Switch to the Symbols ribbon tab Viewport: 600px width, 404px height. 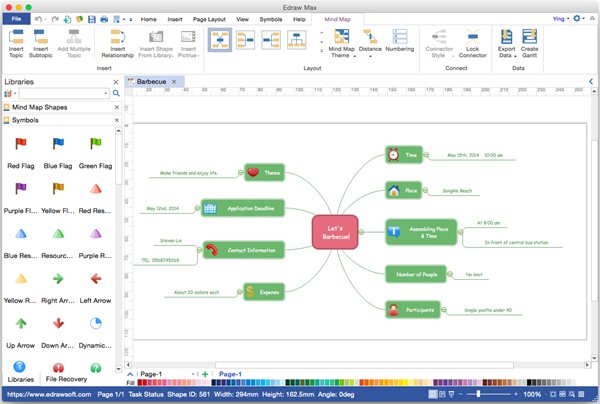tap(270, 19)
